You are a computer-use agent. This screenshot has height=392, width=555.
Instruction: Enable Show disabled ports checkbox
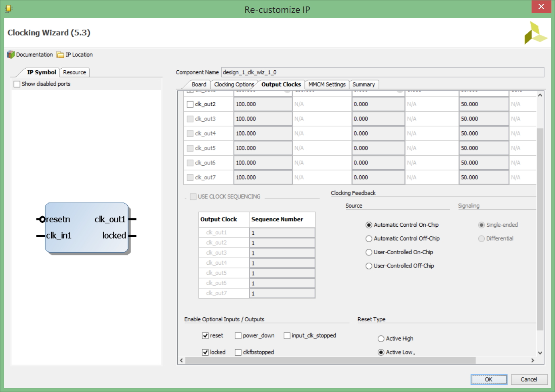tap(17, 84)
